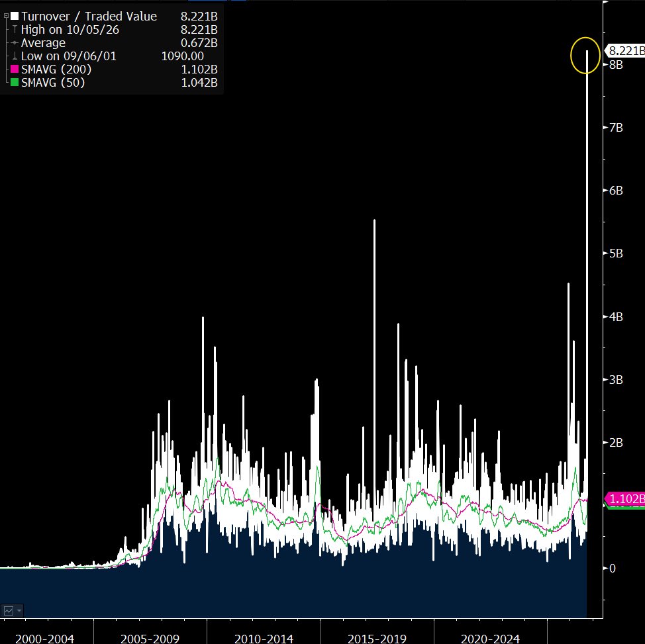Click the low marker icon in legend
Image resolution: width=645 pixels, height=644 pixels.
click(x=15, y=56)
